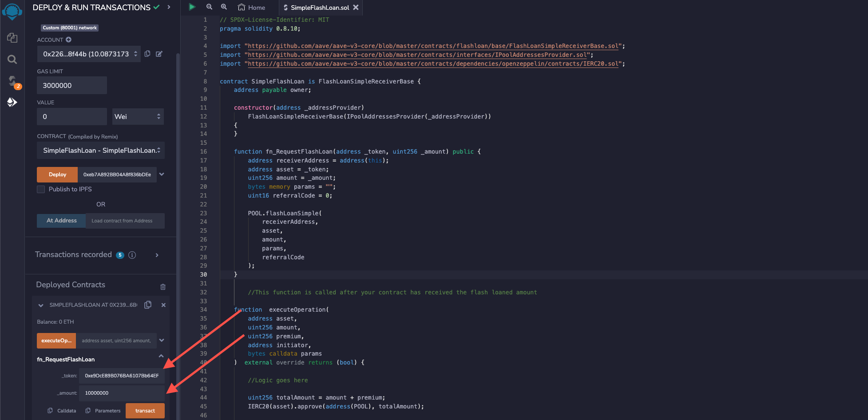868x420 pixels.
Task: Copy the selected account address
Action: [147, 54]
